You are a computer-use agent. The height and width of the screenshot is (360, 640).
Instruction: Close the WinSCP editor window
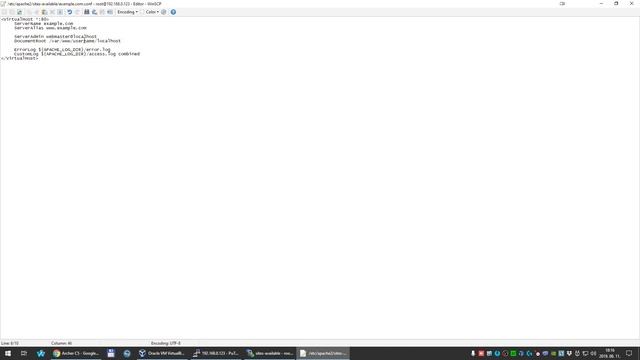631,4
